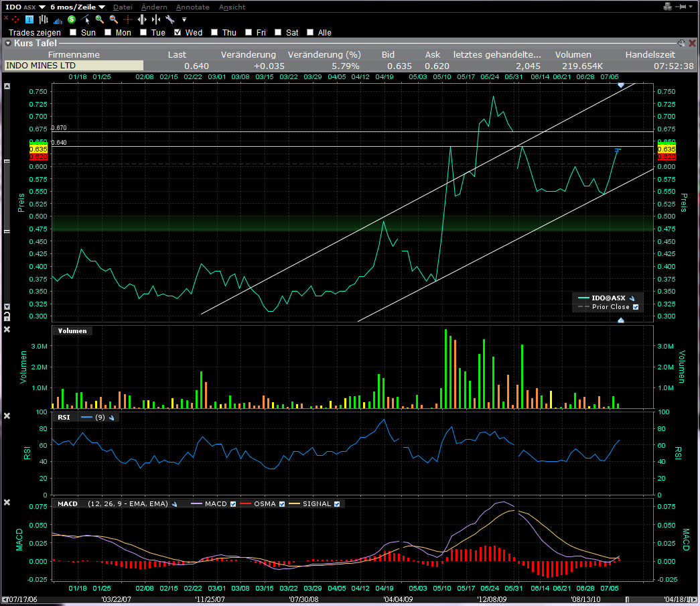Click the lower handle of price scale slider
The image size is (700, 606).
coord(7,231)
